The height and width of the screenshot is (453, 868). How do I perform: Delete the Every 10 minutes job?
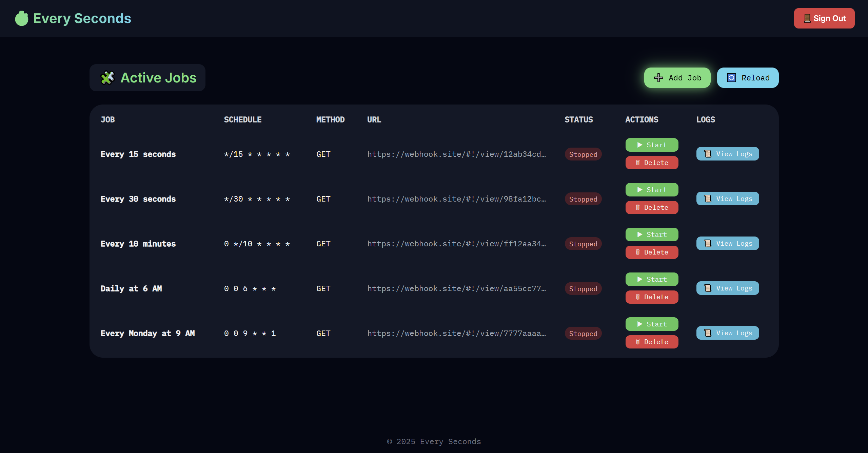coord(652,252)
